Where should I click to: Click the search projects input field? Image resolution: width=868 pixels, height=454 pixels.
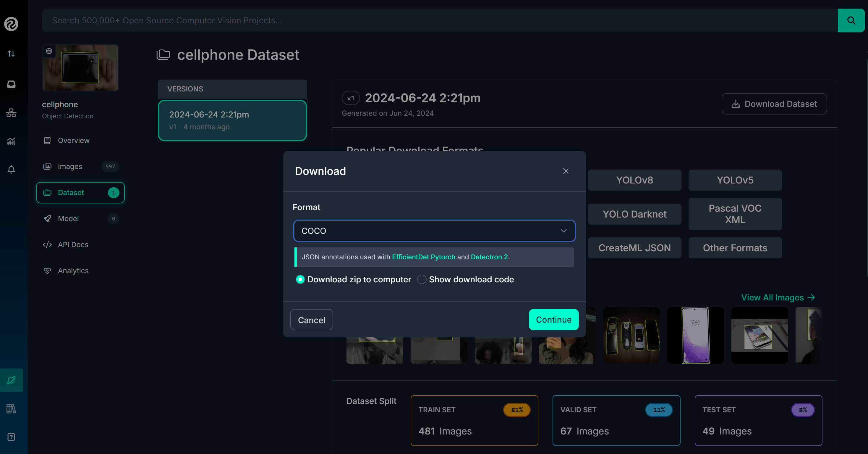(440, 21)
